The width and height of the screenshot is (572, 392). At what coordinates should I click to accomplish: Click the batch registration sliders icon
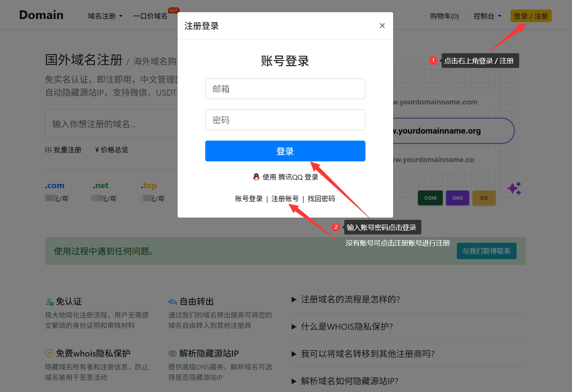pos(48,150)
